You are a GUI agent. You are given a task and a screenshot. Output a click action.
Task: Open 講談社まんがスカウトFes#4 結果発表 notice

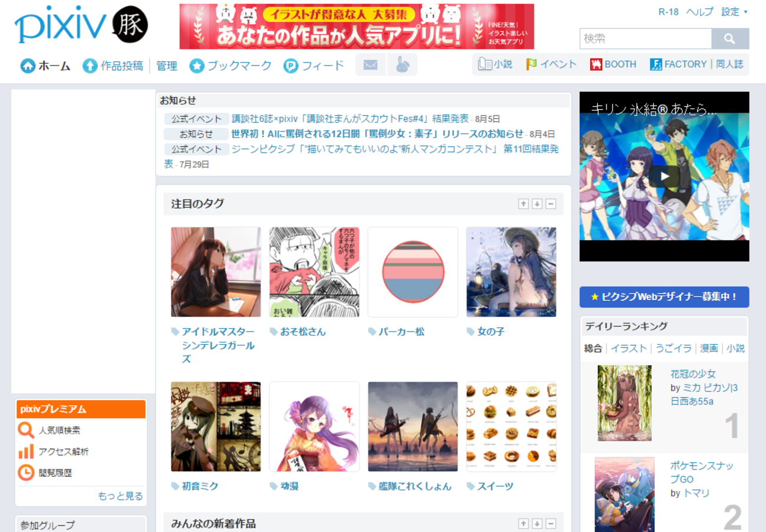pyautogui.click(x=350, y=118)
